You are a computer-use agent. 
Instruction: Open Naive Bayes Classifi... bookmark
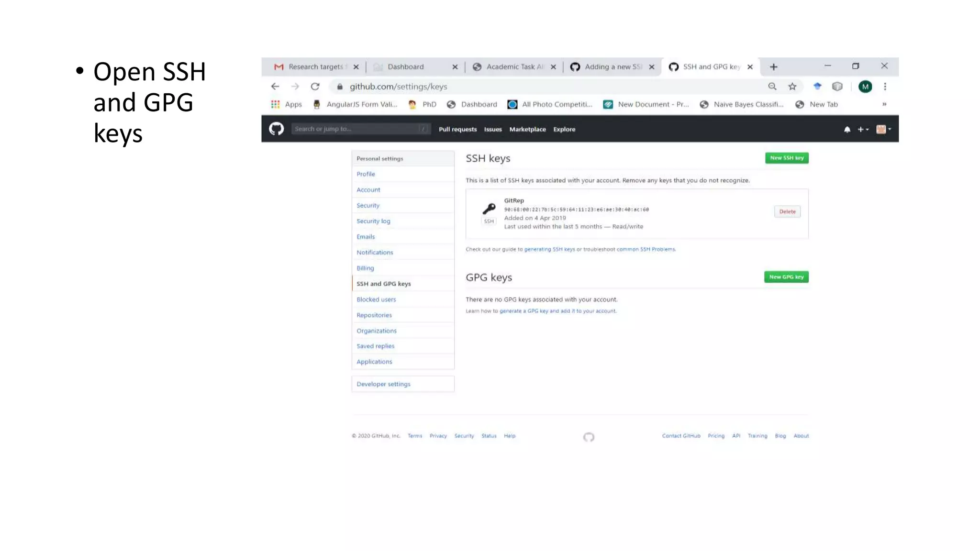[x=741, y=104]
